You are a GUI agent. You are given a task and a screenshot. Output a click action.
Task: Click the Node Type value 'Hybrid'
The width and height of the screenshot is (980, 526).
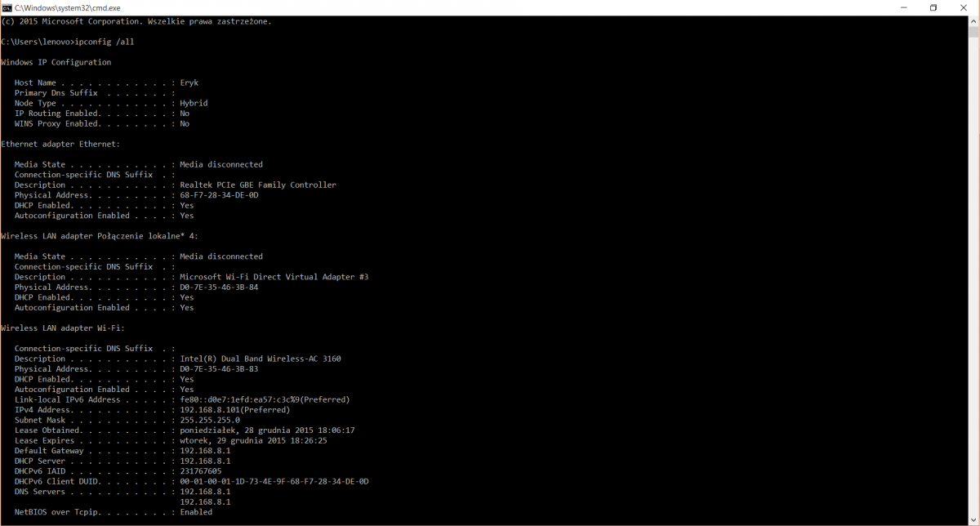click(x=194, y=103)
